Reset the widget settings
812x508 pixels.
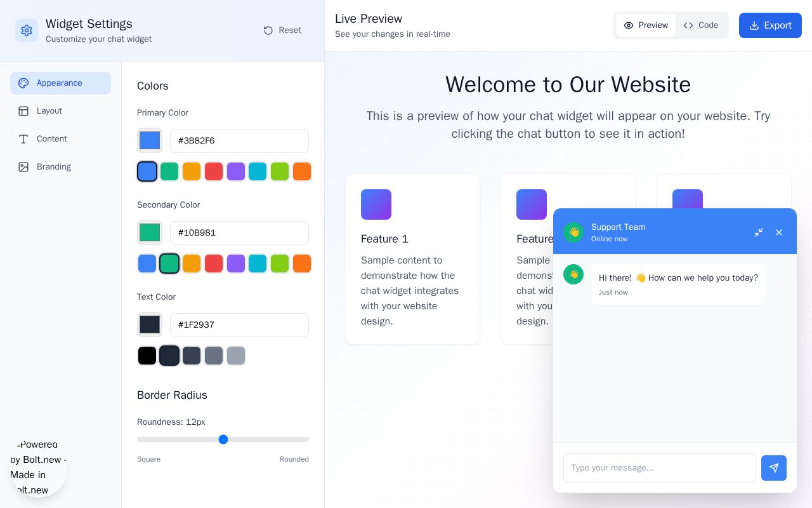[282, 30]
